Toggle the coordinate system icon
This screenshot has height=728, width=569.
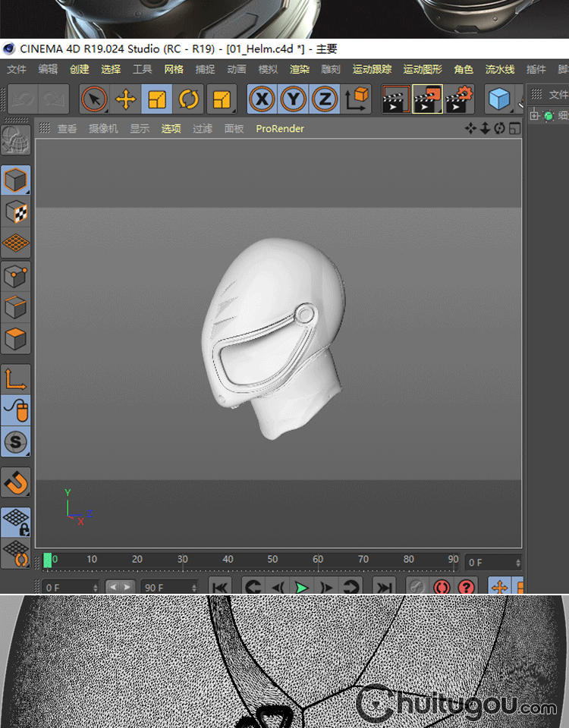tap(357, 99)
